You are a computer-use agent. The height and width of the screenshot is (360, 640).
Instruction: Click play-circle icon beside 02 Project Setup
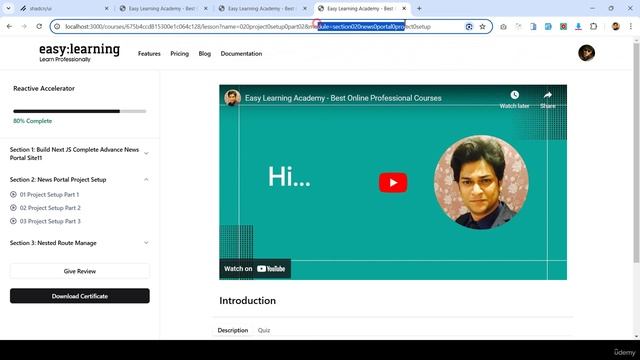coord(13,208)
